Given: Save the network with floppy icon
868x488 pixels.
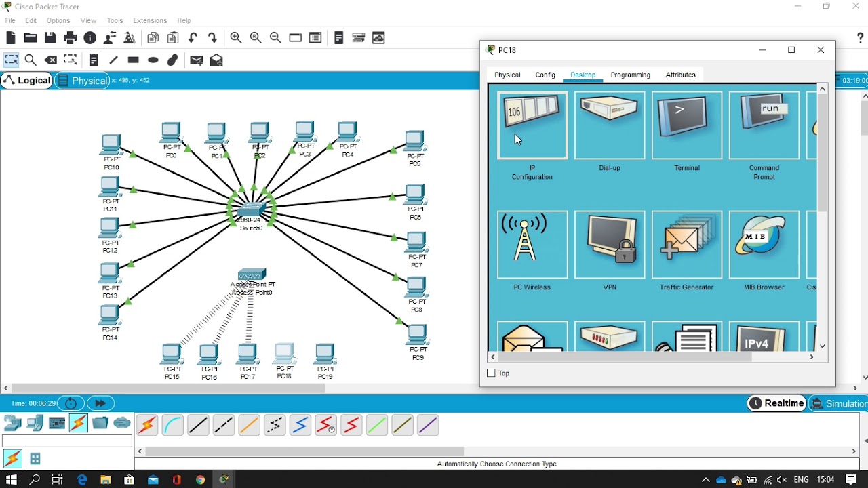Looking at the screenshot, I should (x=50, y=38).
